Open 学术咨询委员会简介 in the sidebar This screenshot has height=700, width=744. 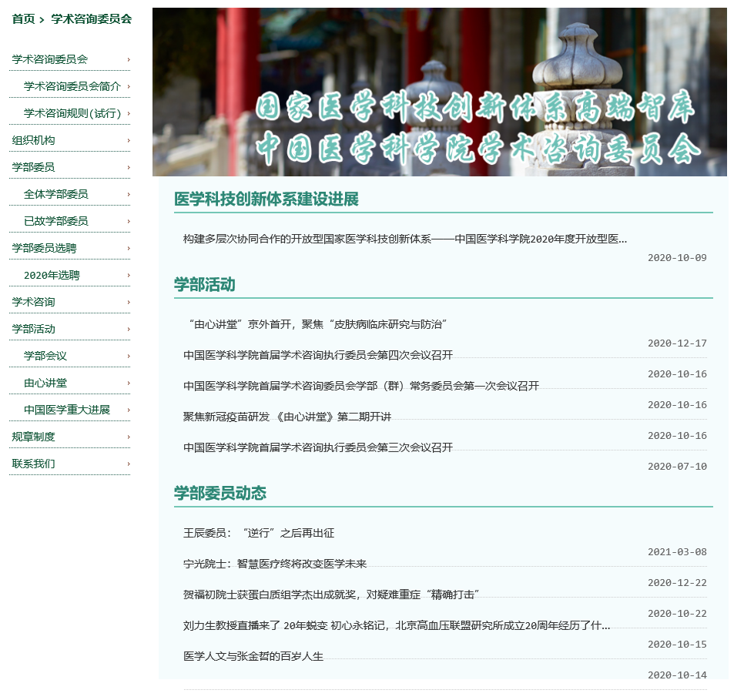tap(72, 86)
